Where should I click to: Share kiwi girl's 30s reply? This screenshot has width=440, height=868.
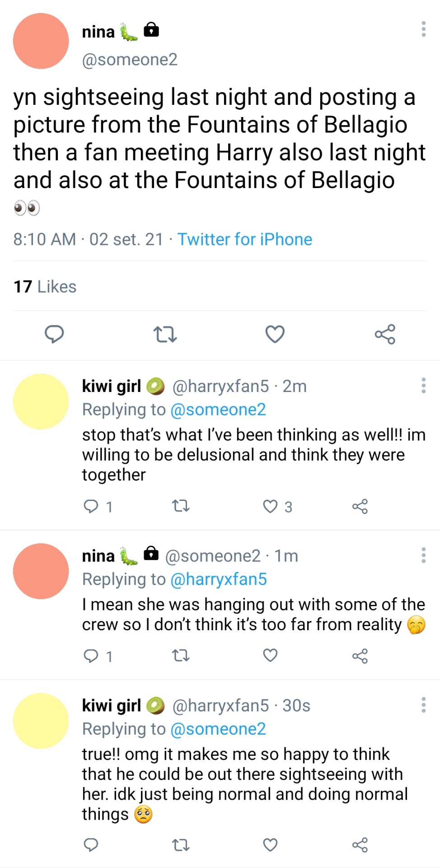(360, 845)
